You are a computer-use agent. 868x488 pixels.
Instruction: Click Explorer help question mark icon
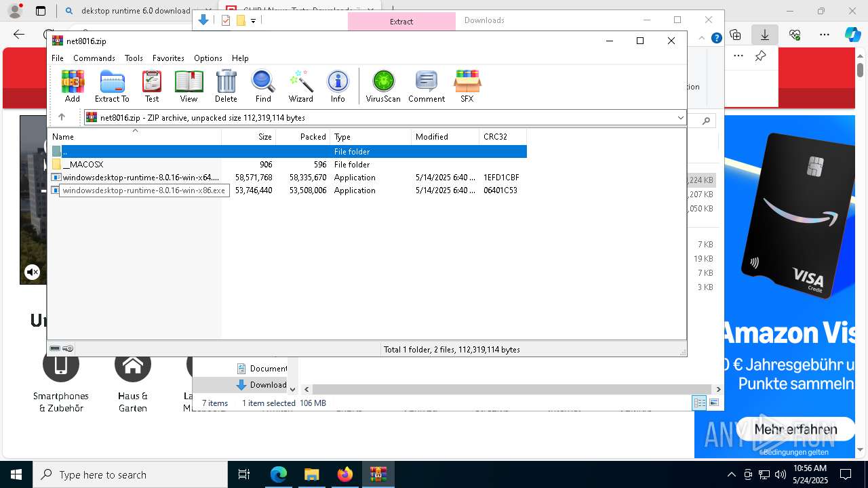click(x=716, y=39)
